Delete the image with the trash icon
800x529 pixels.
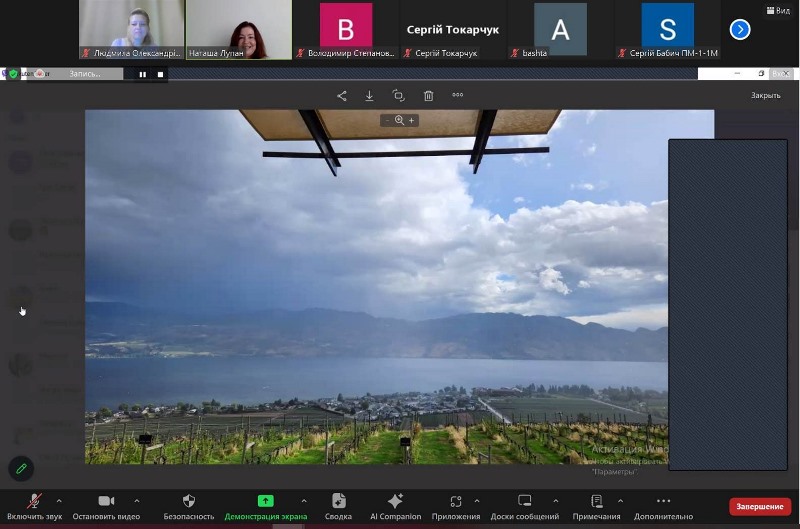(x=429, y=95)
